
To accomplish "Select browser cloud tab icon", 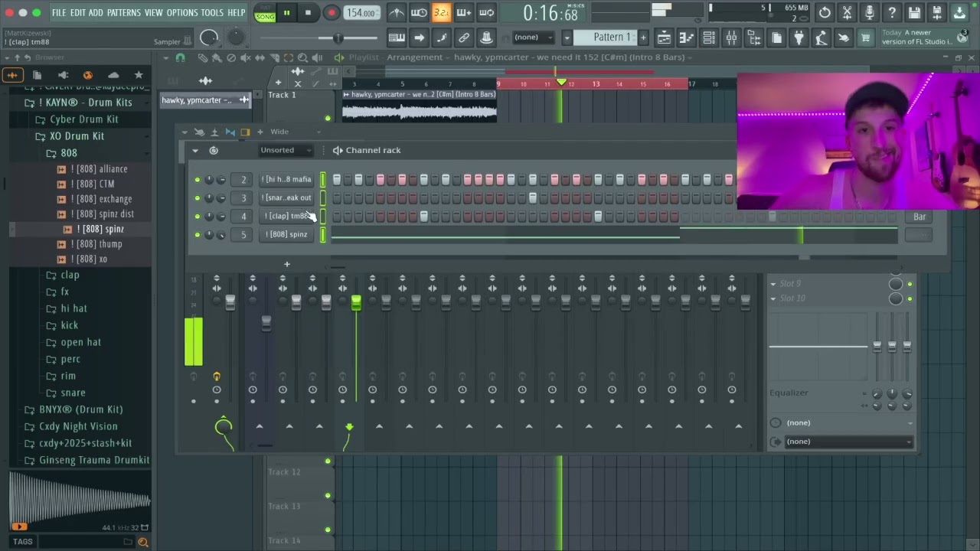I will 113,75.
